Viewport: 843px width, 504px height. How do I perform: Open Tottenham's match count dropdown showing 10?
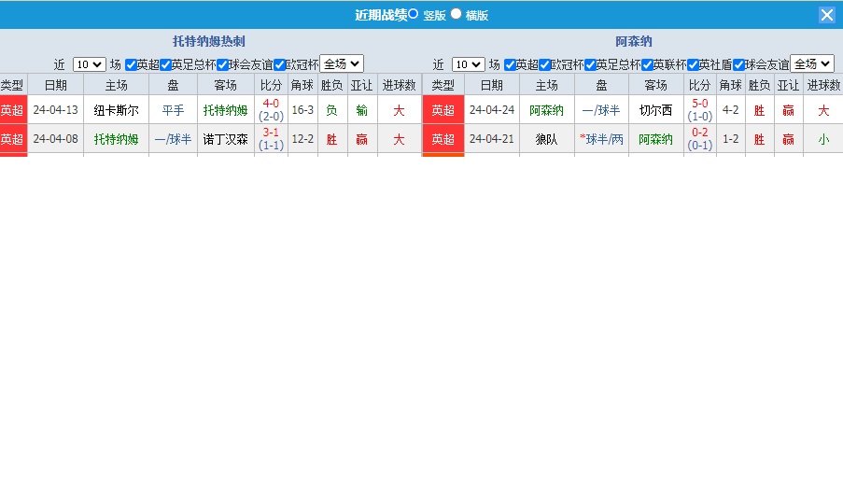tap(90, 64)
